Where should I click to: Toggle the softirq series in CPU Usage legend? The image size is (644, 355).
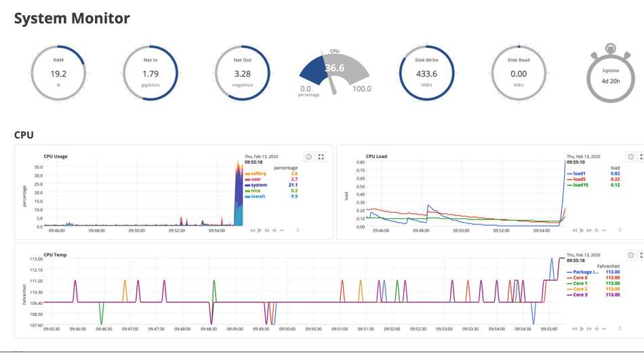[258, 173]
